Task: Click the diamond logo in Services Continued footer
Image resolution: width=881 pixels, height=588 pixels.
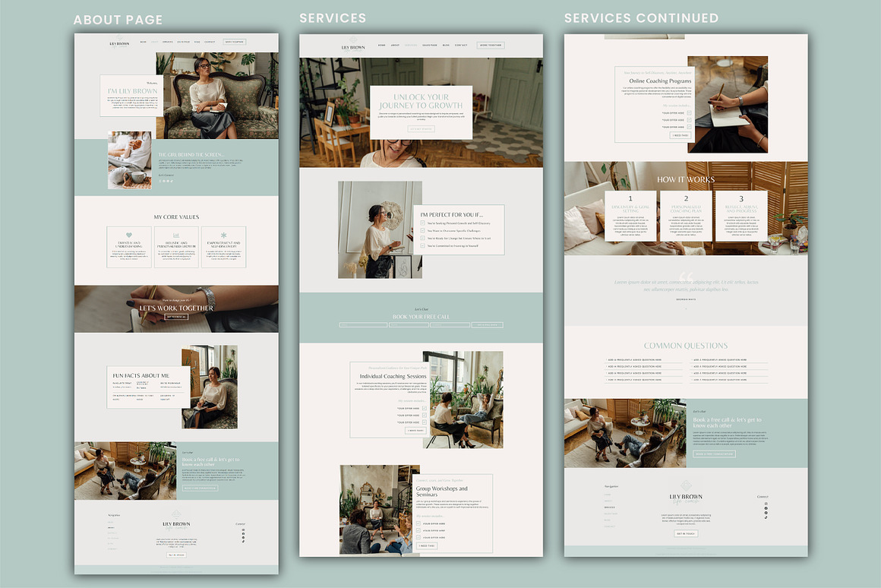Action: click(686, 485)
